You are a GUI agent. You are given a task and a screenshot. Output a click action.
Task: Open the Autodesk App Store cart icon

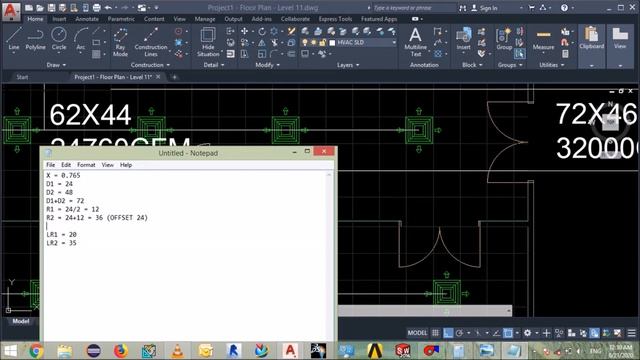point(531,8)
